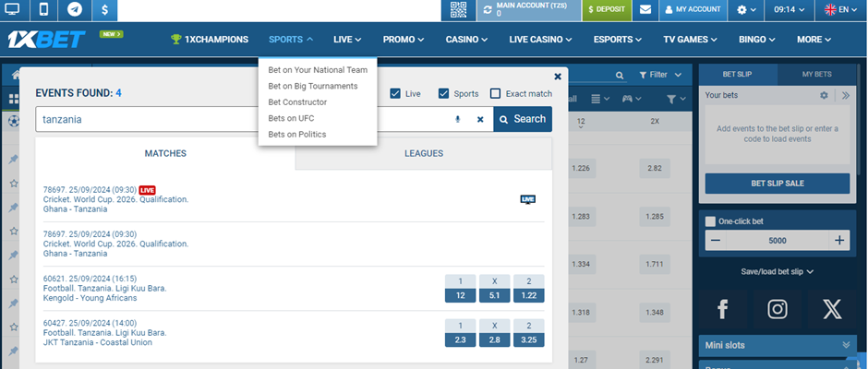Collapse bet slip with double arrow
The height and width of the screenshot is (369, 868).
(845, 95)
